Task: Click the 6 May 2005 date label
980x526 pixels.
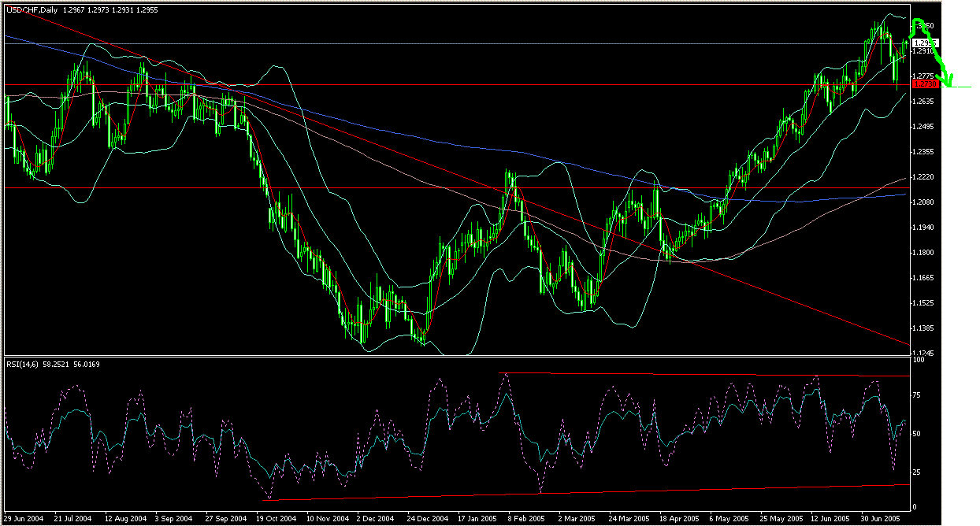Action: pyautogui.click(x=729, y=520)
